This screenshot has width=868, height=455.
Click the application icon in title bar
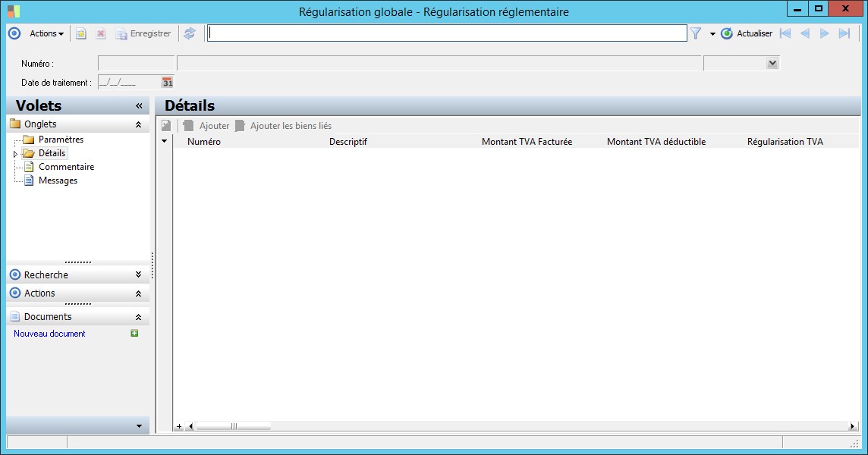(x=14, y=11)
